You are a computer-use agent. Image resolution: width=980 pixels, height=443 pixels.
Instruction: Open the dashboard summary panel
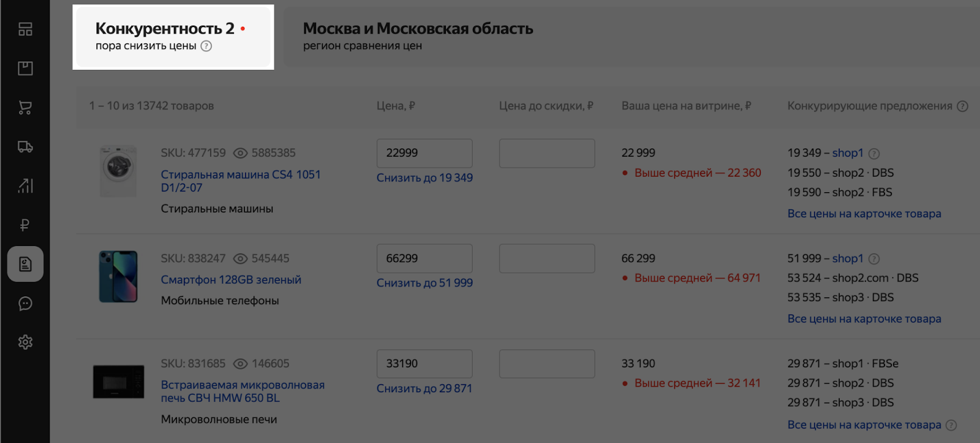[x=24, y=29]
